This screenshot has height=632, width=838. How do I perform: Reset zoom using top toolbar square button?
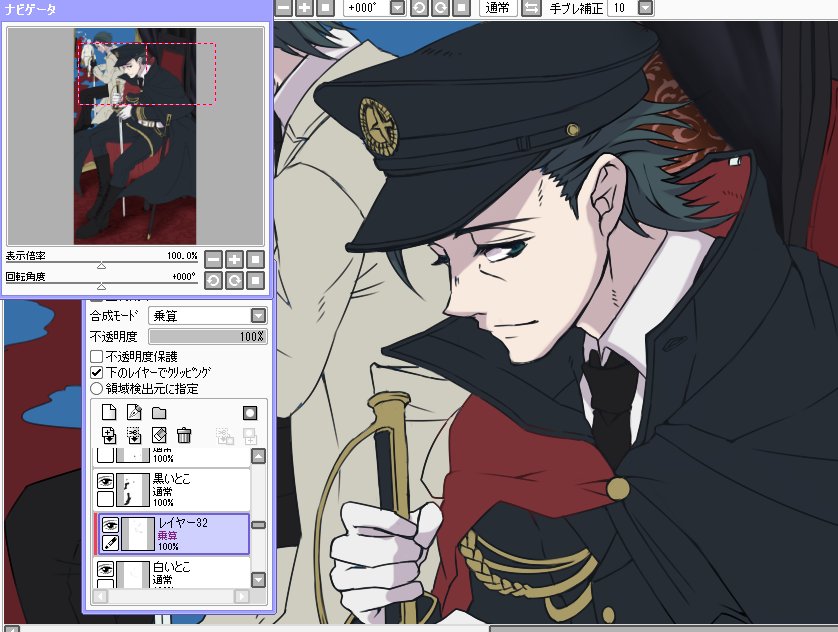click(325, 7)
